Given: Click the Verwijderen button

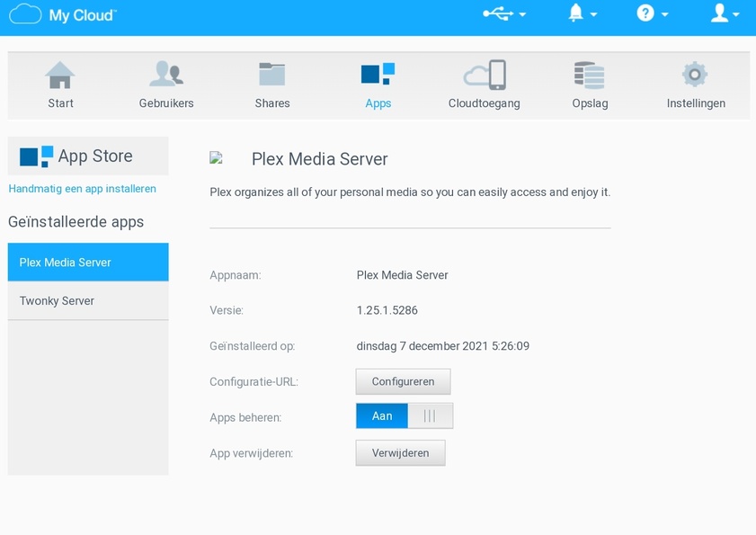Looking at the screenshot, I should [400, 453].
